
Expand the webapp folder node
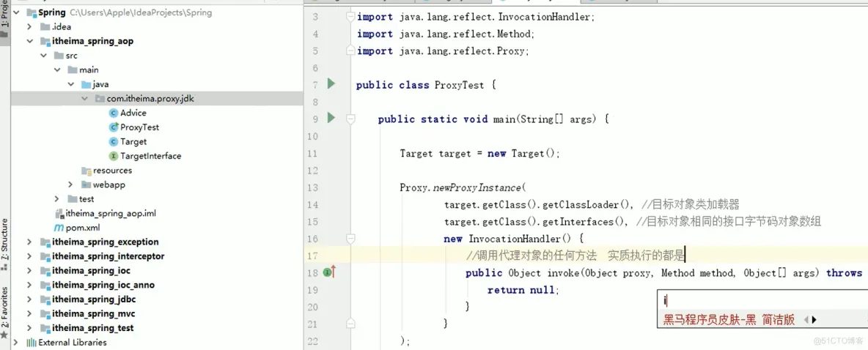(x=70, y=185)
